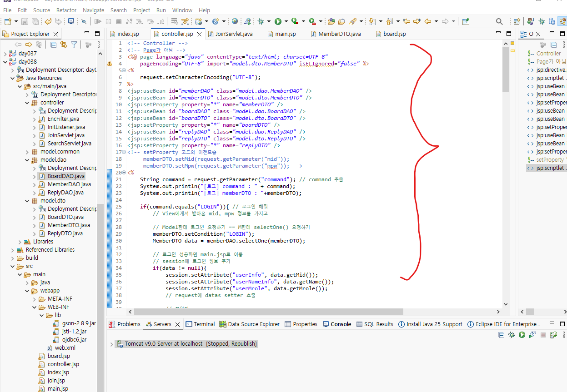
Task: Click the editor vertical scrollbar
Action: (x=506, y=70)
